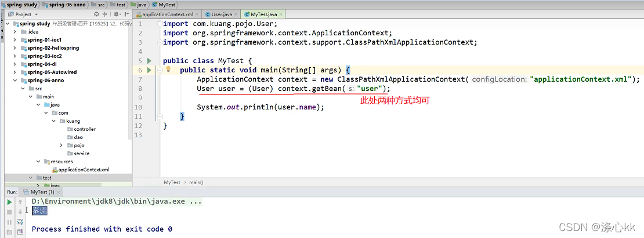Screen dimensions: 644x238
Task: Click the "user" string in getBean call
Action: [x=370, y=89]
